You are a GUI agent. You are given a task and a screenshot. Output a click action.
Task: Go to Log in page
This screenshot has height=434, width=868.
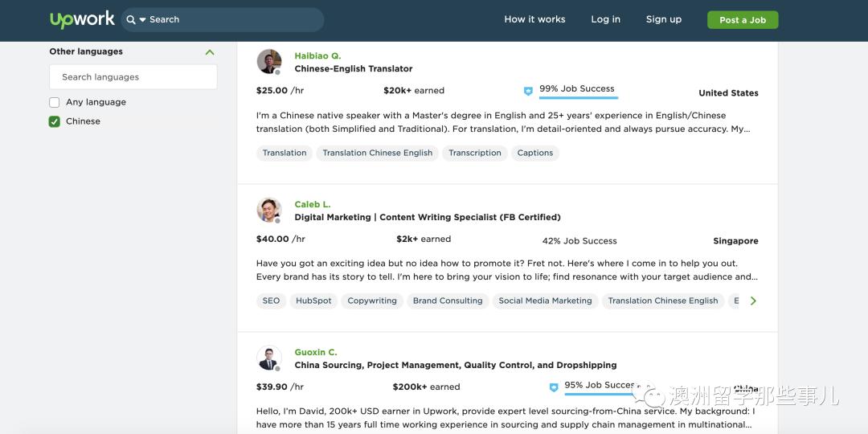[x=605, y=19]
